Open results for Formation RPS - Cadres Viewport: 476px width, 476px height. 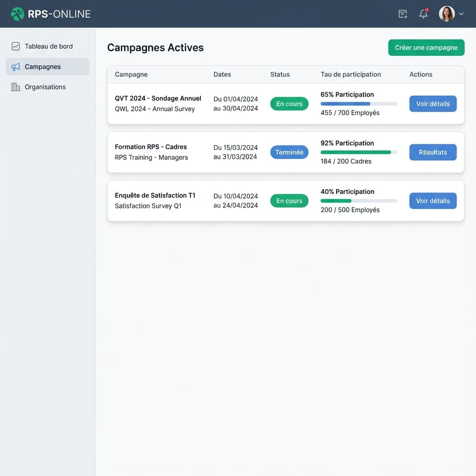(433, 152)
